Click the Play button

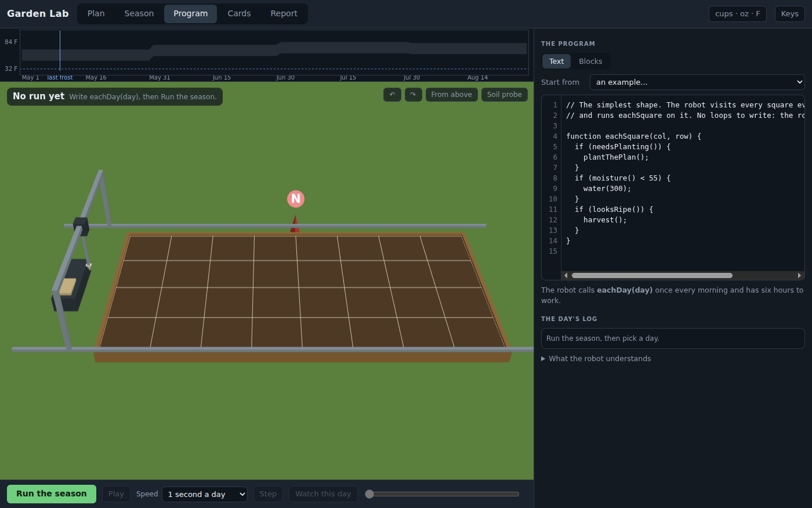click(116, 494)
